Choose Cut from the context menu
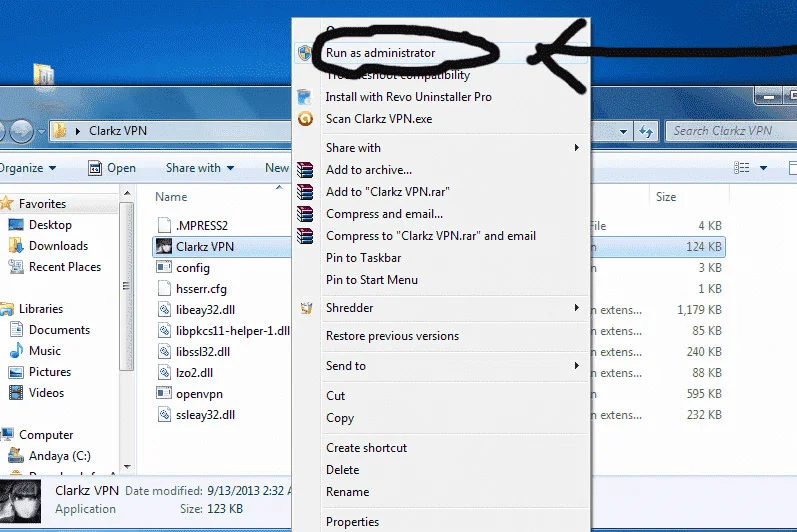Image resolution: width=797 pixels, height=532 pixels. [x=335, y=396]
